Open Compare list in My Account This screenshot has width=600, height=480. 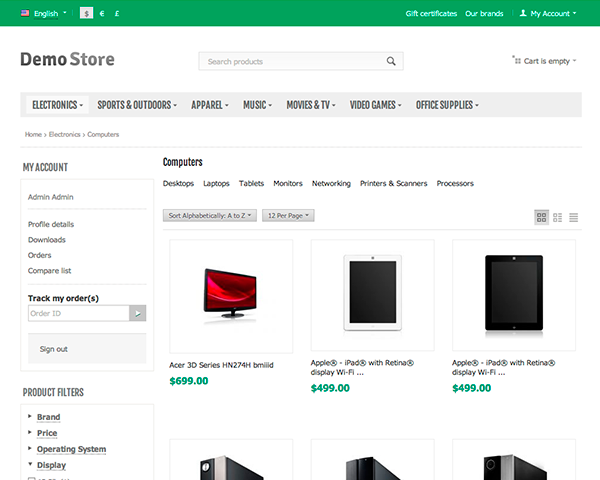tap(49, 271)
